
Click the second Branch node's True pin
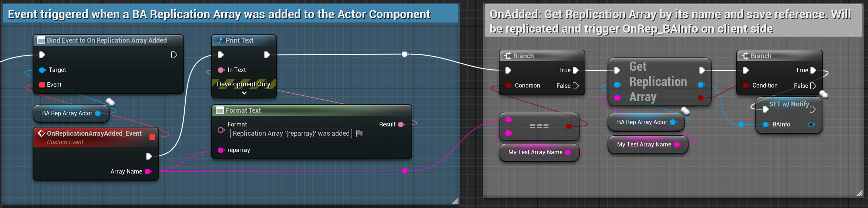[x=813, y=70]
